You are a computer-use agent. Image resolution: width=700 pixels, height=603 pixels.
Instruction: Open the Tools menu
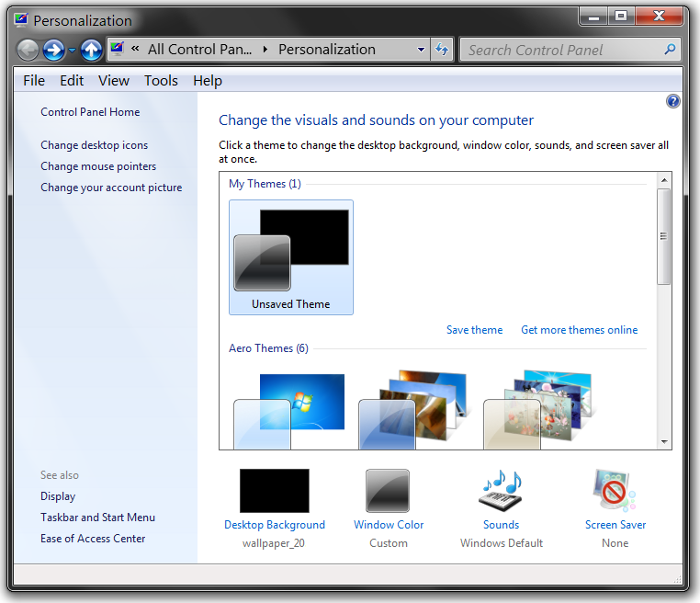(x=161, y=80)
